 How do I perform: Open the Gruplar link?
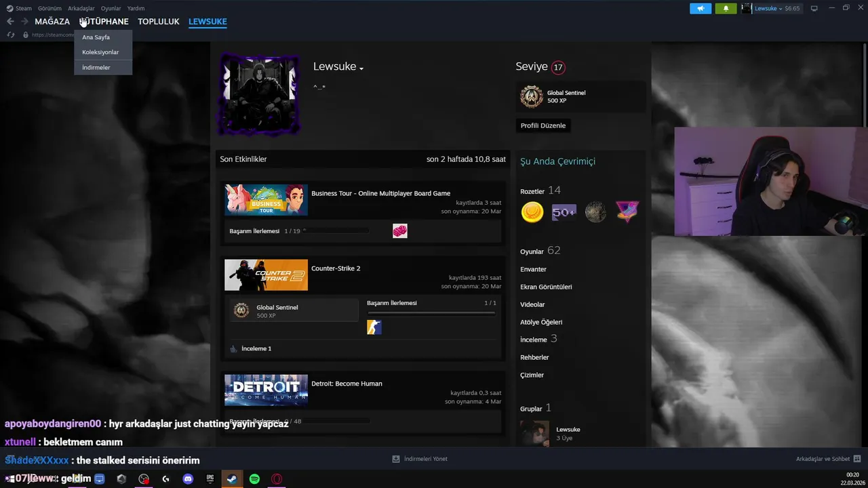(x=536, y=408)
